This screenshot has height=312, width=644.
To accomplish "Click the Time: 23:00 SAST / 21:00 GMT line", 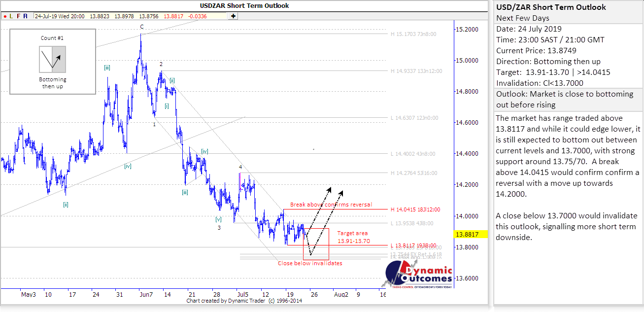I will coord(550,39).
